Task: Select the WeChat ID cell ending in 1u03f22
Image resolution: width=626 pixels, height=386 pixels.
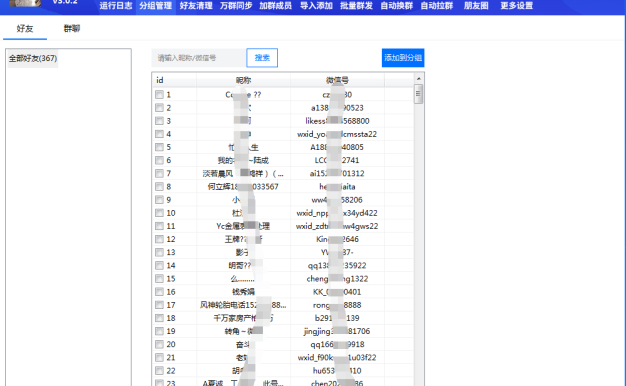Action: (337, 357)
